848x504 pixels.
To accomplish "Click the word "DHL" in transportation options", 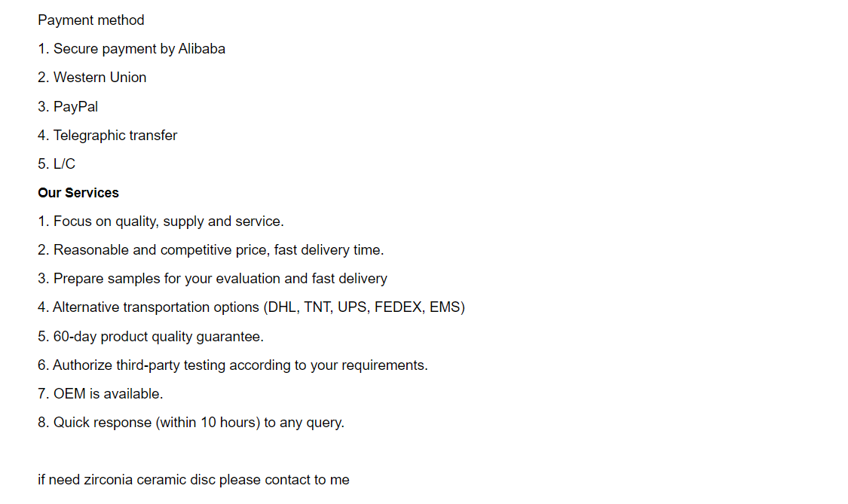I will click(281, 307).
